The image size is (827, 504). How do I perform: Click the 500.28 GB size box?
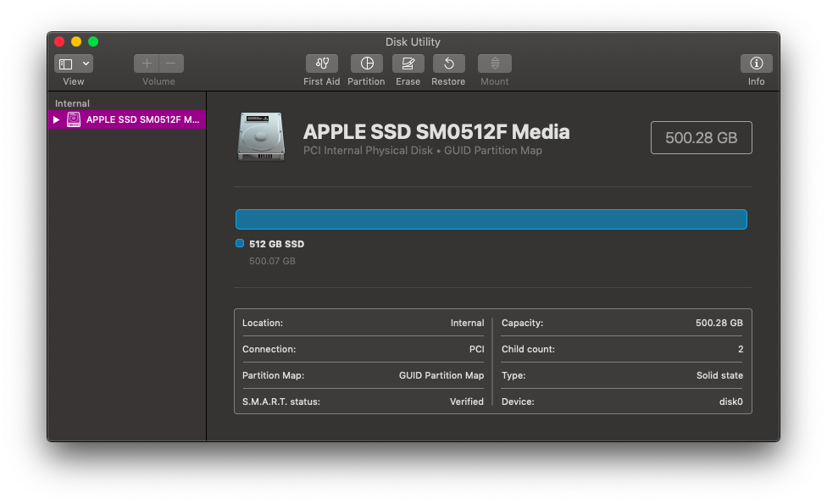tap(701, 137)
